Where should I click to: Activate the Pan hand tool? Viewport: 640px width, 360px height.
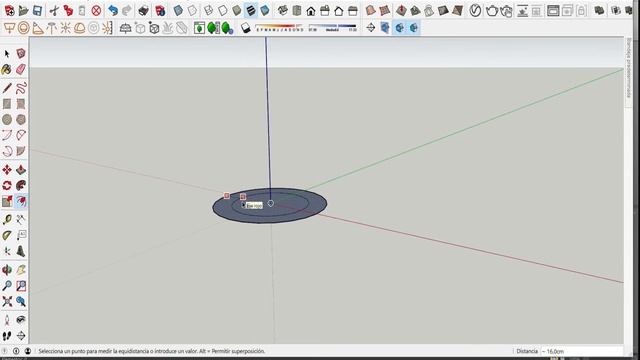point(21,270)
